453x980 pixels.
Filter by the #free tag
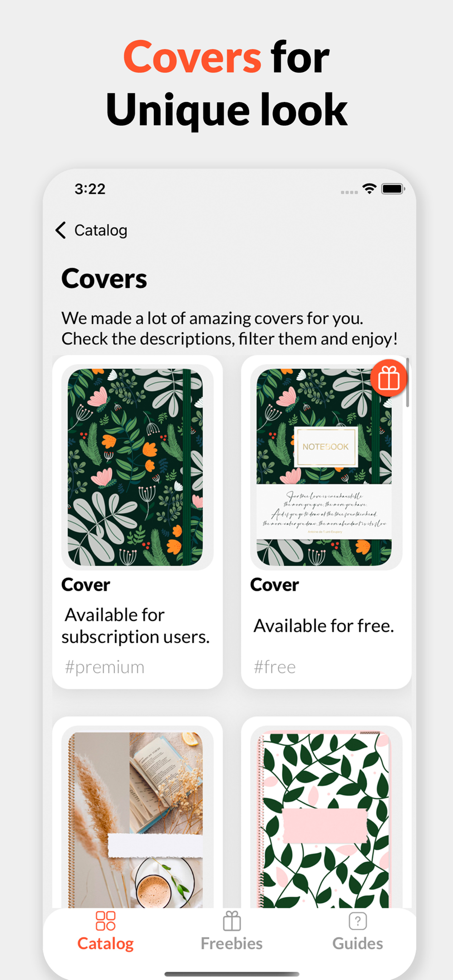point(275,667)
